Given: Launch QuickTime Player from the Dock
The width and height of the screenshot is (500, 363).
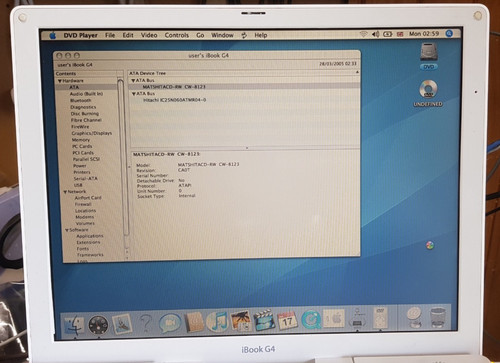Looking at the screenshot, I should (311, 319).
